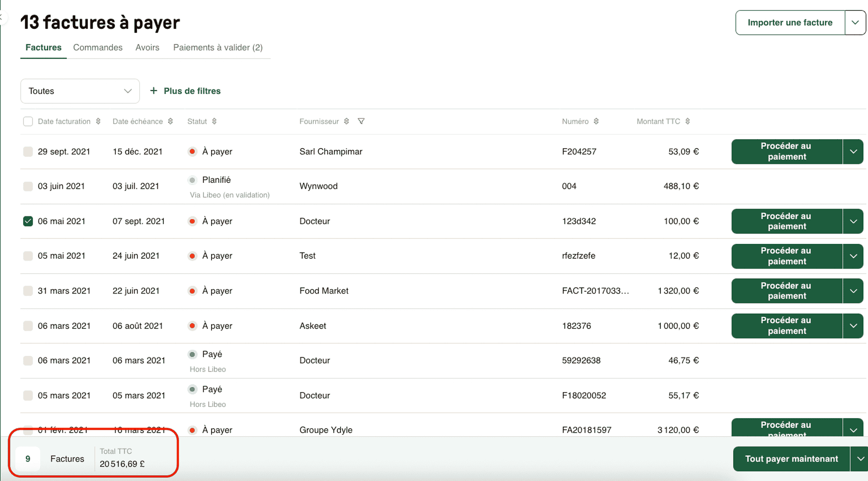Toggle the select-all checkbox in table header
The image size is (868, 481).
click(x=28, y=121)
